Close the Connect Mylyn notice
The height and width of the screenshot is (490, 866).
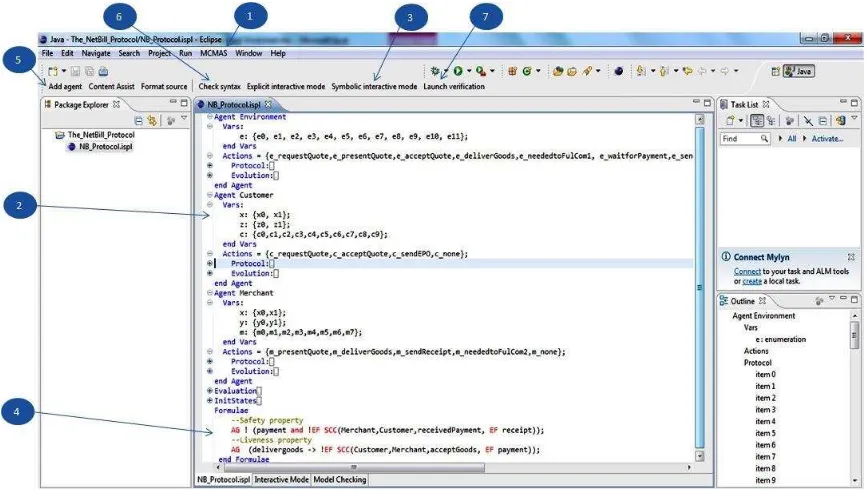(851, 257)
